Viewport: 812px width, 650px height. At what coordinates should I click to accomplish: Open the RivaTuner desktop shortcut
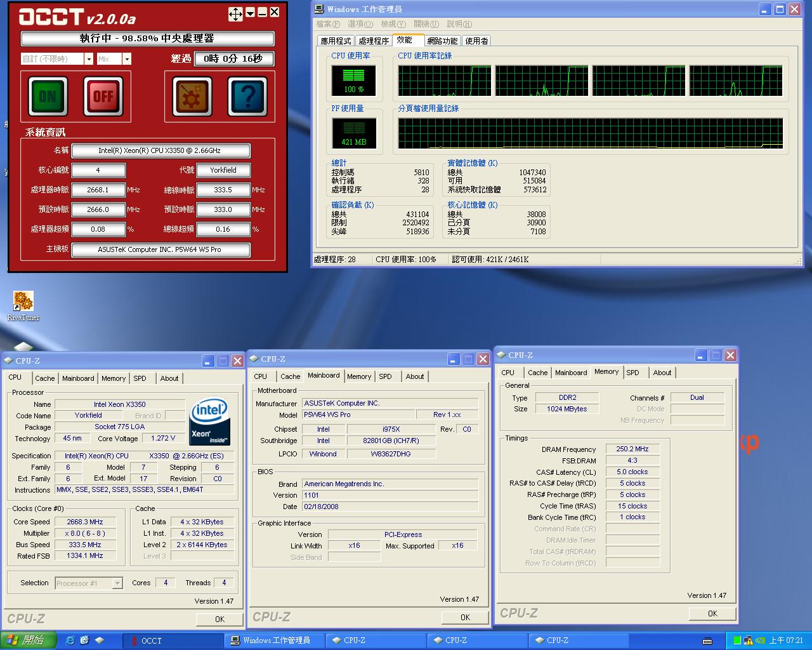23,305
